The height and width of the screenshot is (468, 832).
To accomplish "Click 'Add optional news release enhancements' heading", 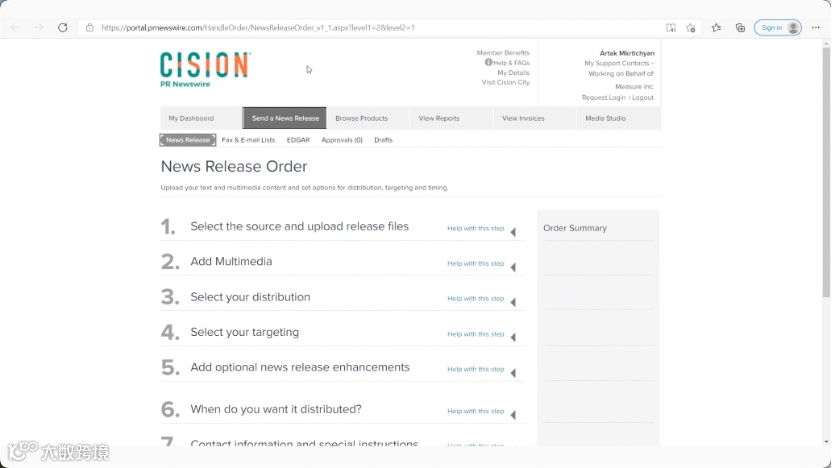I will pyautogui.click(x=300, y=367).
